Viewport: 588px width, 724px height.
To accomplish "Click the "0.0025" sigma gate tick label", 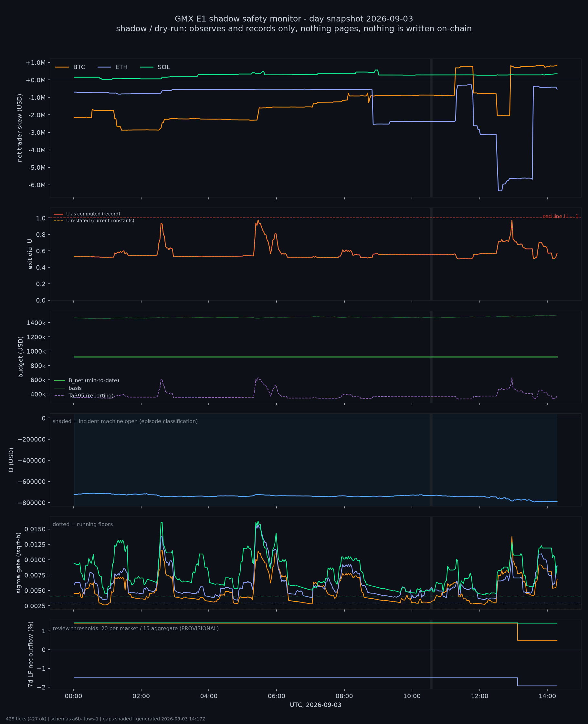I will click(x=35, y=606).
